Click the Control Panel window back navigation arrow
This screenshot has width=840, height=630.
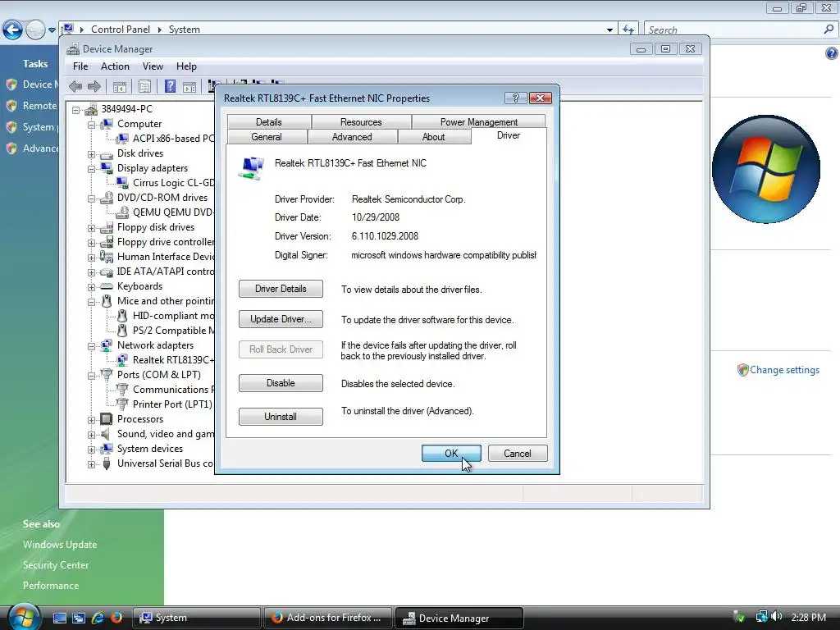13,30
